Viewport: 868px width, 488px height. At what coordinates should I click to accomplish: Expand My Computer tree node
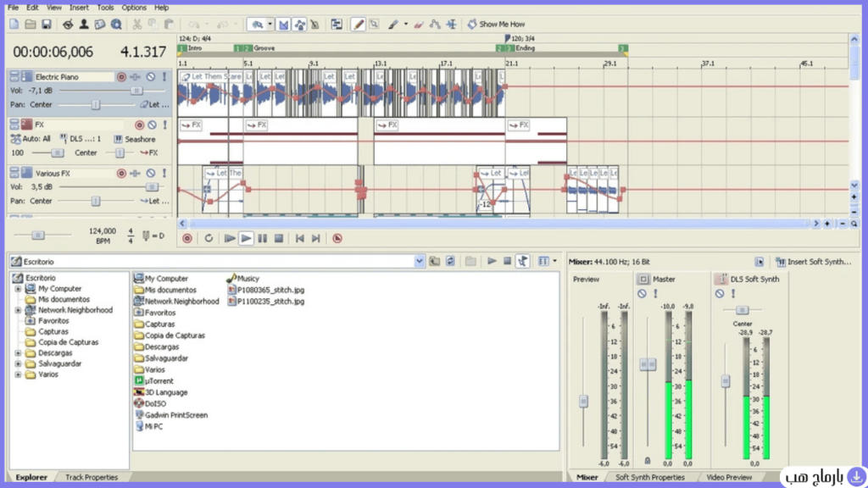[x=19, y=289]
